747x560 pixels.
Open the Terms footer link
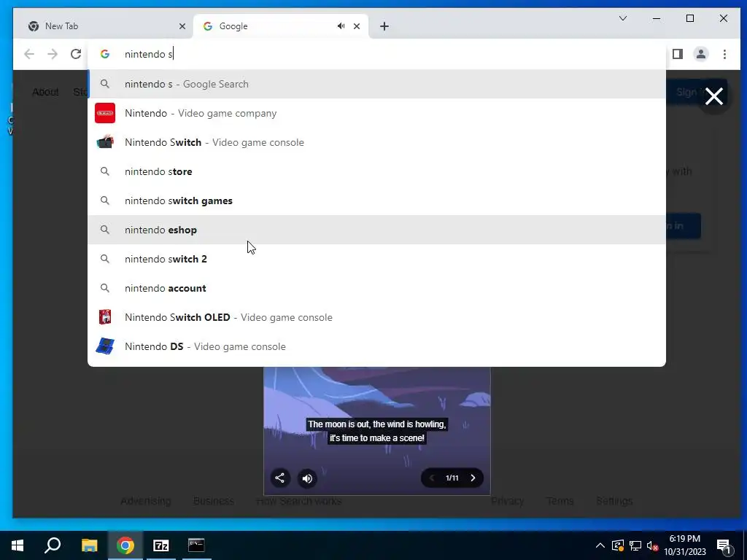coord(560,501)
